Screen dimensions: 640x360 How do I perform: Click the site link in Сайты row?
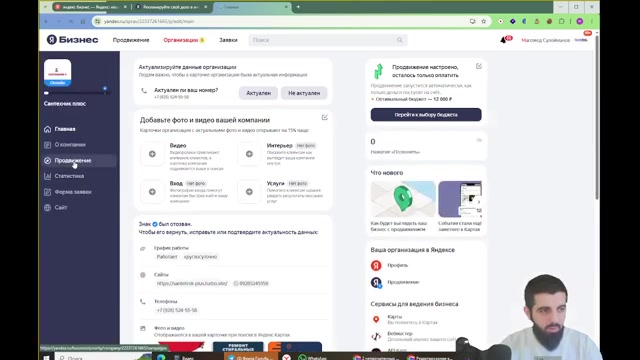tap(192, 283)
